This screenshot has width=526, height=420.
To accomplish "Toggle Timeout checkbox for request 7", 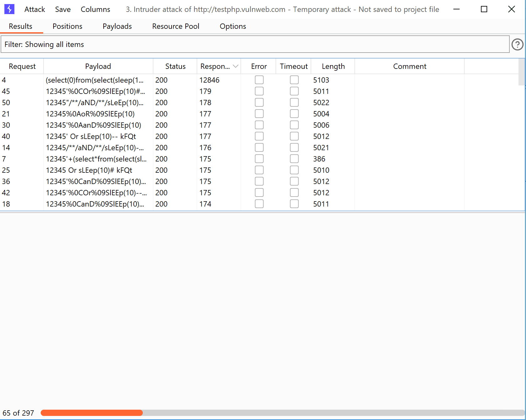I will [294, 159].
